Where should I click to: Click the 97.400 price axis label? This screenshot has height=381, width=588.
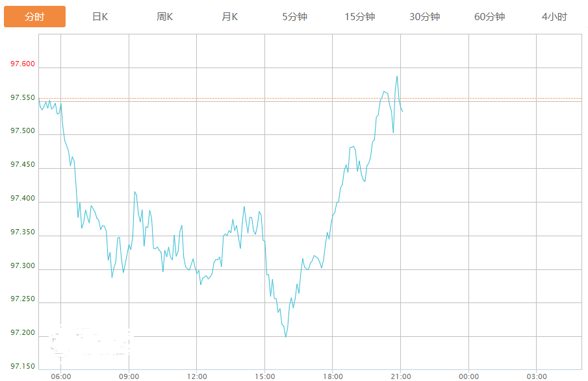[23, 199]
